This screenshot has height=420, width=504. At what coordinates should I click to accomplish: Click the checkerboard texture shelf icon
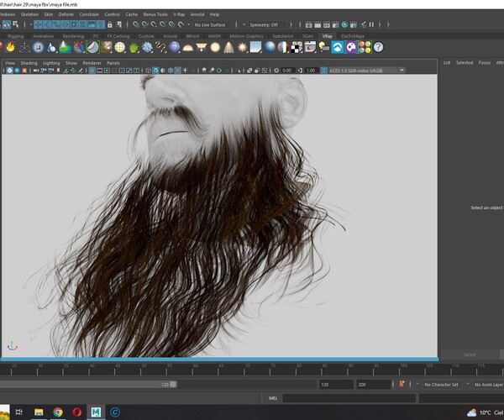tap(297, 47)
